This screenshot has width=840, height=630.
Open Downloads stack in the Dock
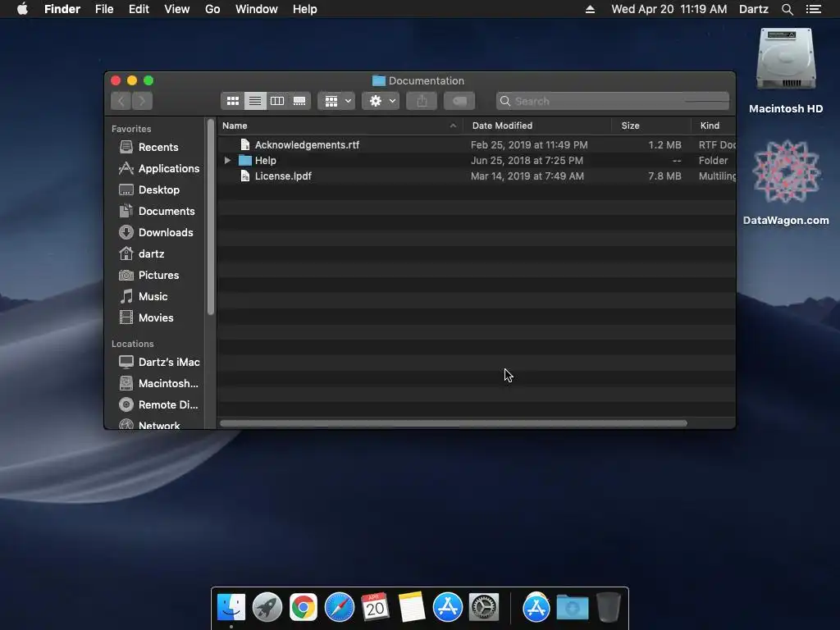point(572,607)
